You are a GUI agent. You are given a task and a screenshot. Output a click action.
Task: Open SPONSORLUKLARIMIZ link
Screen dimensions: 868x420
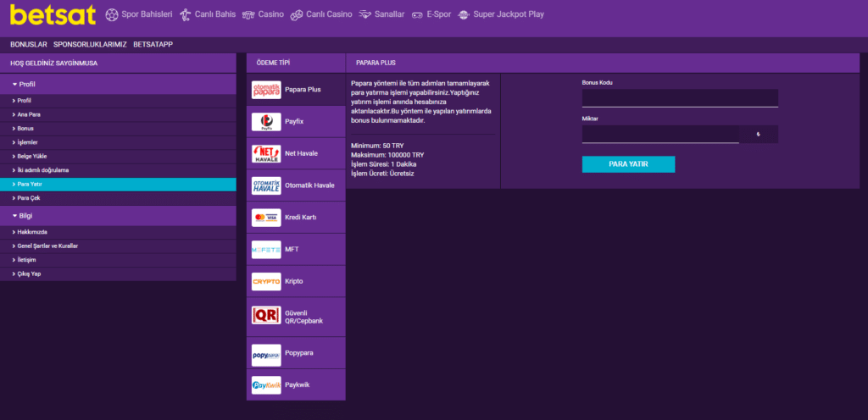(90, 44)
